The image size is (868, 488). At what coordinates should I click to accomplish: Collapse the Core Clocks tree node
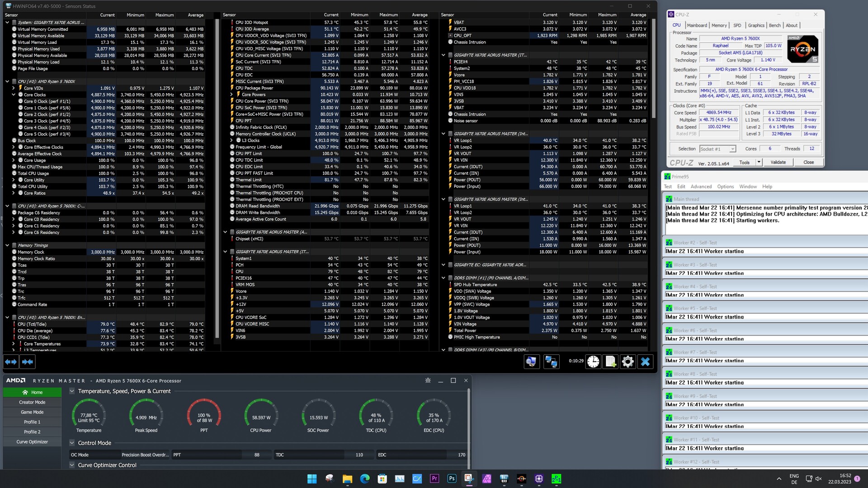point(14,95)
